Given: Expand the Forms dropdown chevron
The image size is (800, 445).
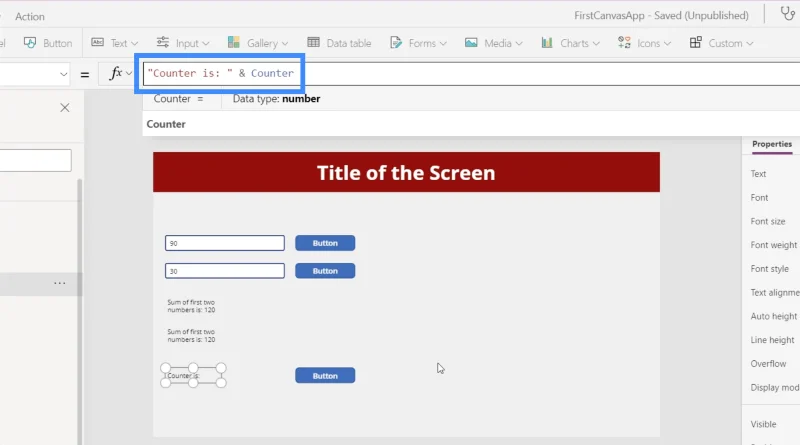Looking at the screenshot, I should (443, 44).
